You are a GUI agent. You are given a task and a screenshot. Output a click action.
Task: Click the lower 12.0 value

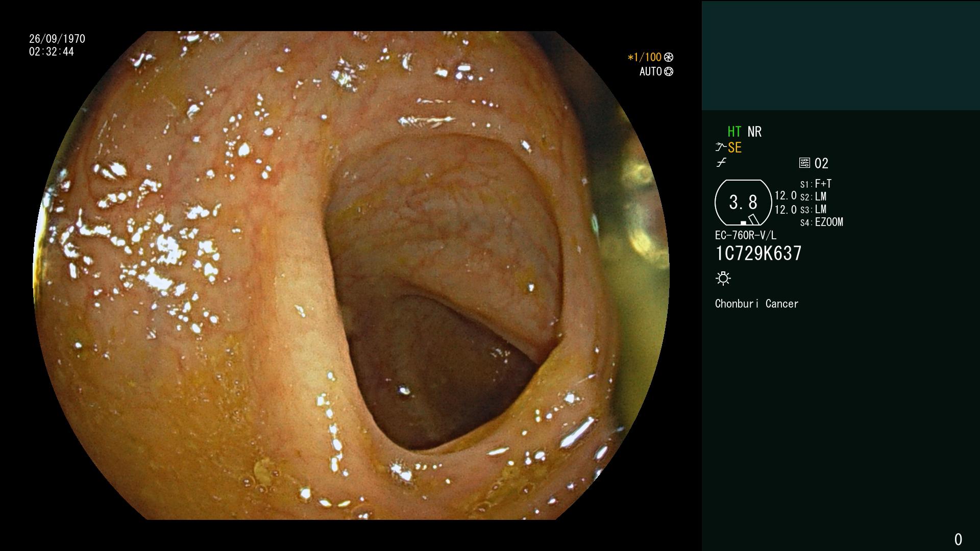(x=786, y=210)
